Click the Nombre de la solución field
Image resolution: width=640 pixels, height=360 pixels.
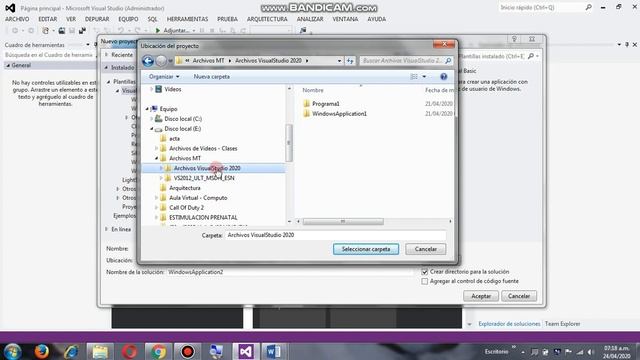coord(290,272)
